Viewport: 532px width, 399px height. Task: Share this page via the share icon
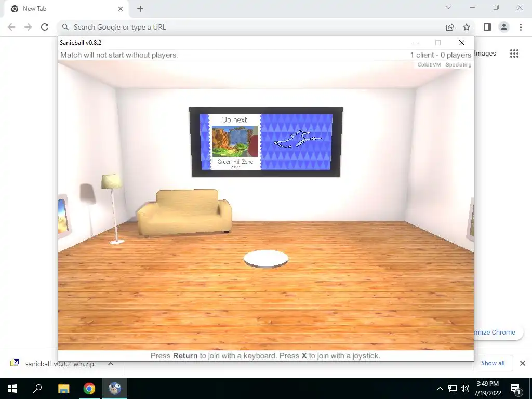coord(450,27)
